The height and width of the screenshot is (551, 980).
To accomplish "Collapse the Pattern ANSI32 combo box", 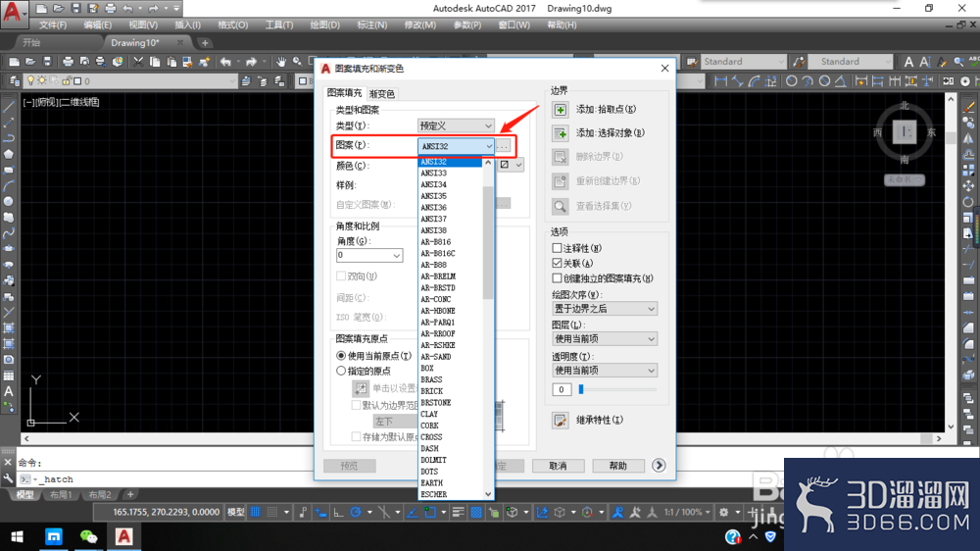I will (456, 146).
